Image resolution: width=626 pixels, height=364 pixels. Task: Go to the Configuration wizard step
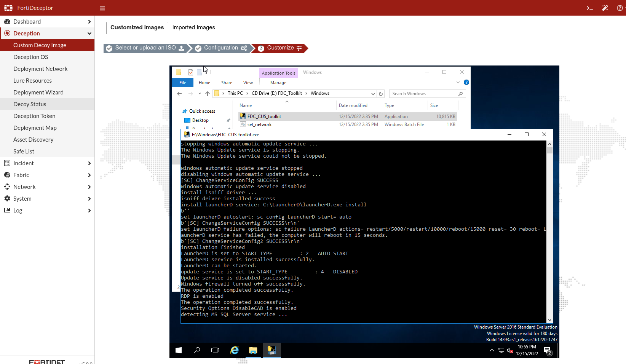click(x=221, y=48)
